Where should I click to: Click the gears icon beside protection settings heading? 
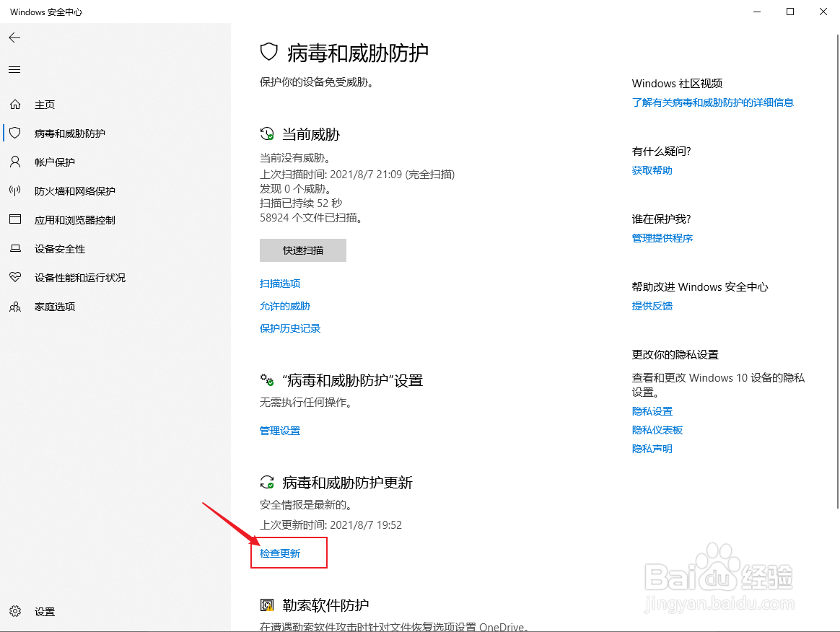point(267,380)
